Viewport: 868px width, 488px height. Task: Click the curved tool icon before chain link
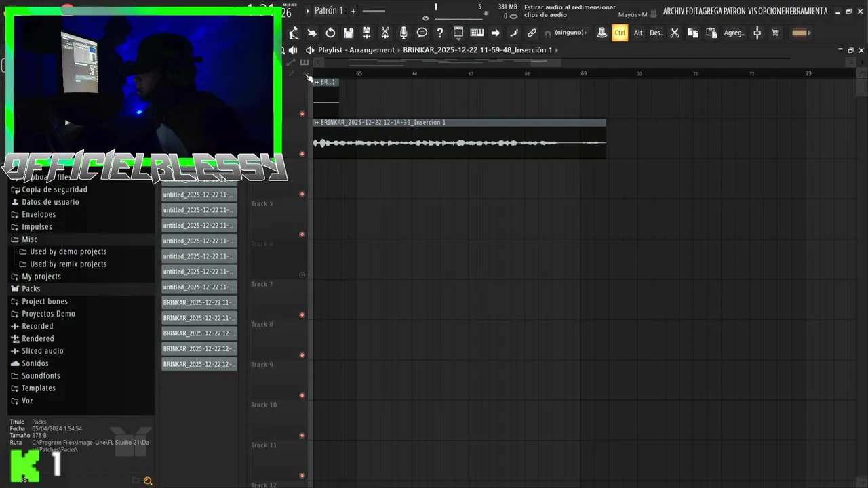pos(514,33)
